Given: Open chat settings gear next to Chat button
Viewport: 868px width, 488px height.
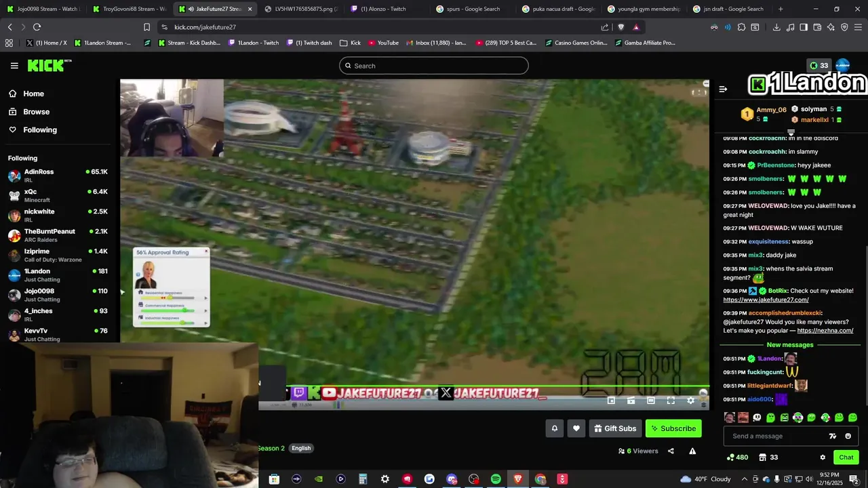Looking at the screenshot, I should coord(823,457).
